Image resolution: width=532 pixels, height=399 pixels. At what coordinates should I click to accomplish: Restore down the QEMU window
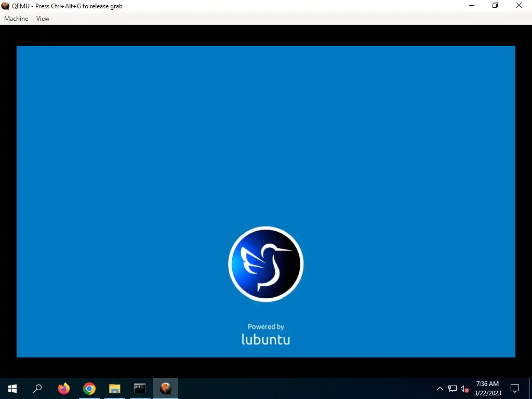pyautogui.click(x=495, y=6)
